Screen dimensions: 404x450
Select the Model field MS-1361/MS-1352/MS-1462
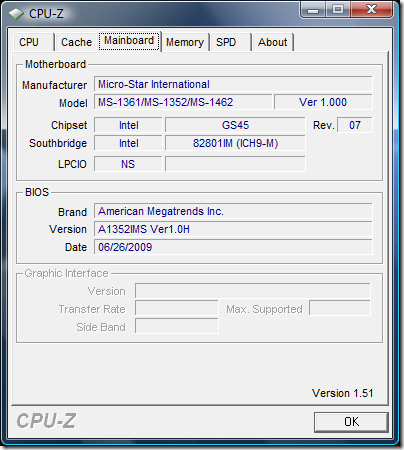183,102
